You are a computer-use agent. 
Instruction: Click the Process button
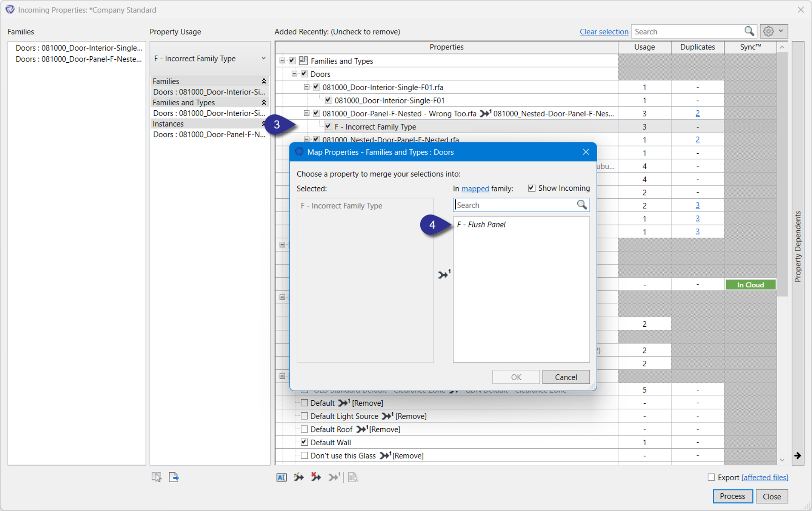point(732,496)
